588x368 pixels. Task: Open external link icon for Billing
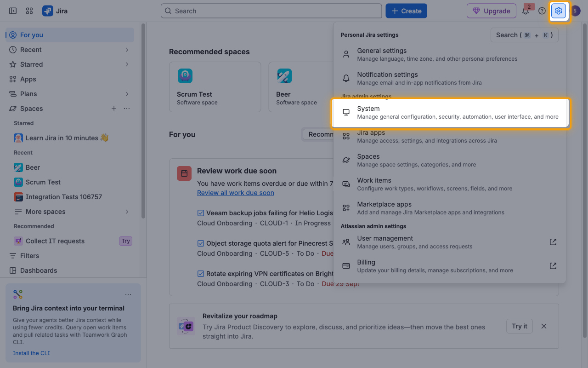pyautogui.click(x=553, y=266)
